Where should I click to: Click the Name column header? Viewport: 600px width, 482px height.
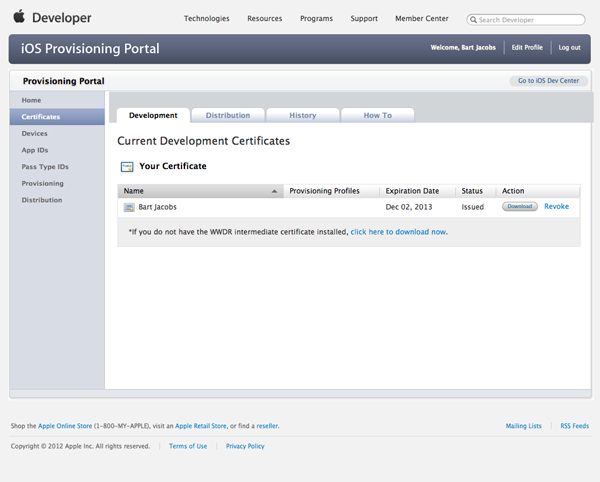coord(201,191)
